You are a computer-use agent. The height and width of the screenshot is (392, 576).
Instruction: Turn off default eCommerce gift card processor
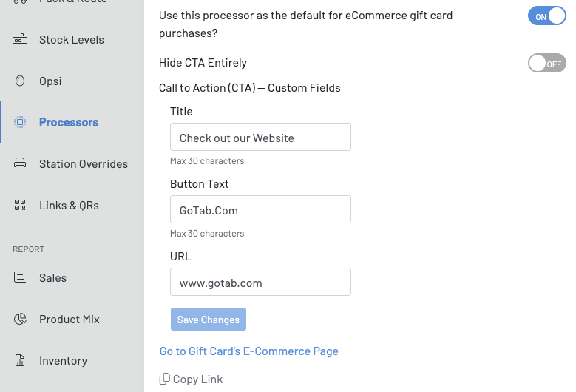tap(546, 16)
